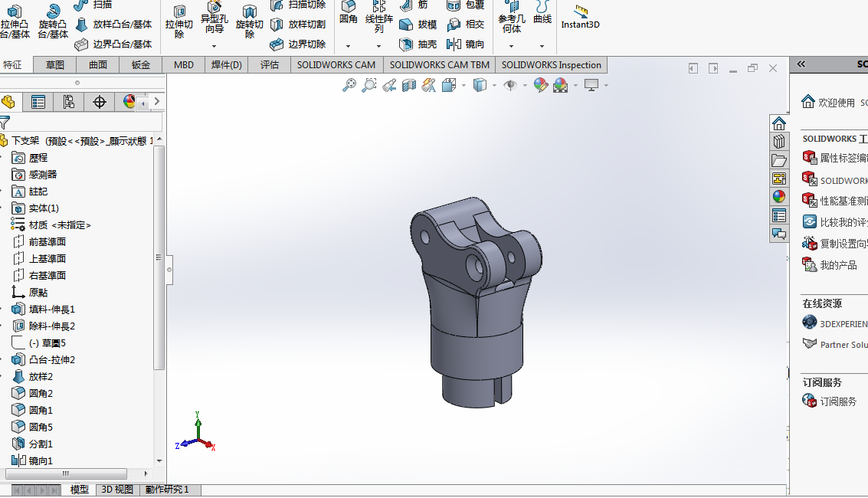Switch to 3D 视图 bottom tab
Viewport: 868px width, 498px height.
pos(116,490)
